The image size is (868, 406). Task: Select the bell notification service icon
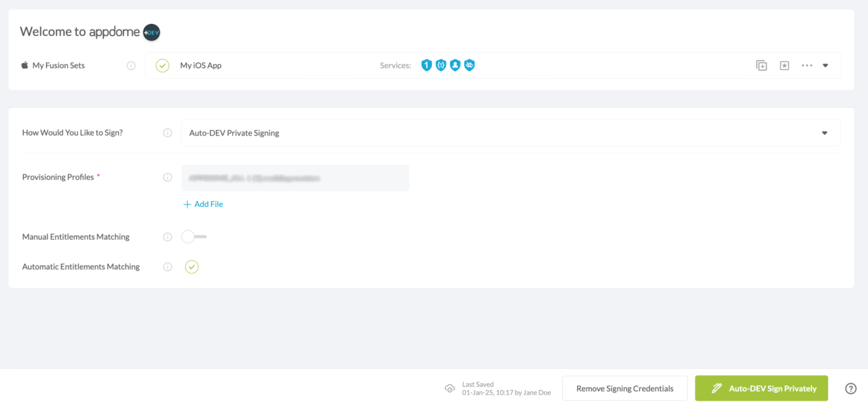click(x=455, y=65)
